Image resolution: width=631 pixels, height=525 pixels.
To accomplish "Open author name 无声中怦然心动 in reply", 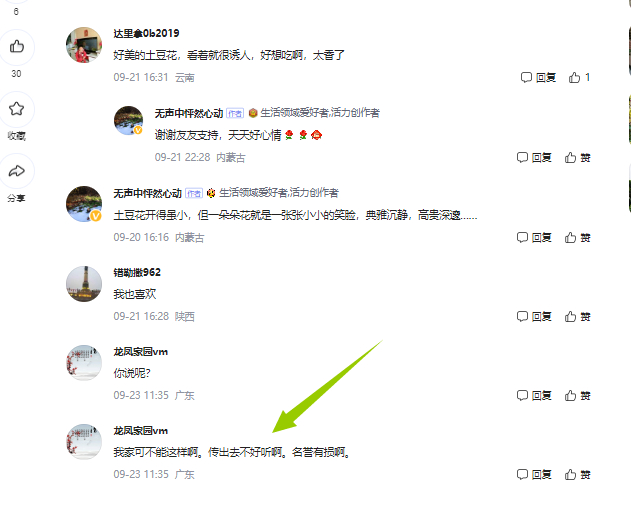I will click(189, 113).
